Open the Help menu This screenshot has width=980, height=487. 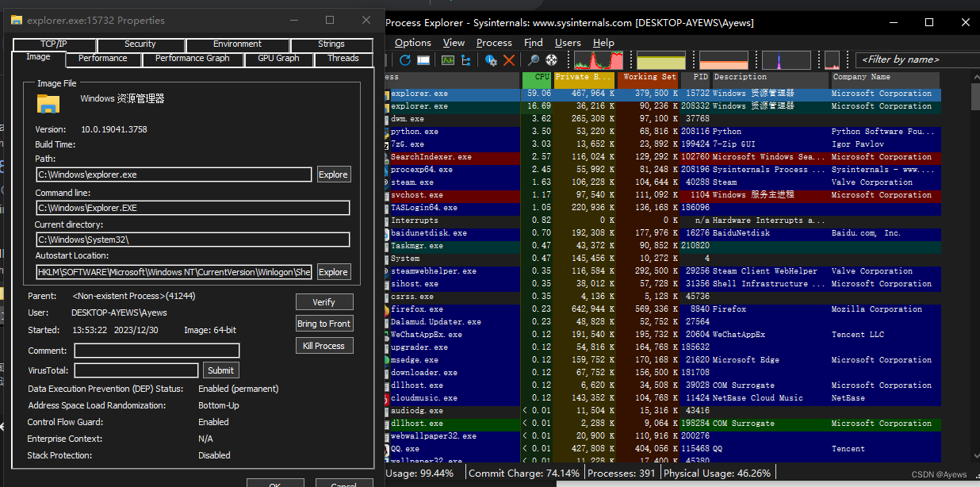pos(603,43)
